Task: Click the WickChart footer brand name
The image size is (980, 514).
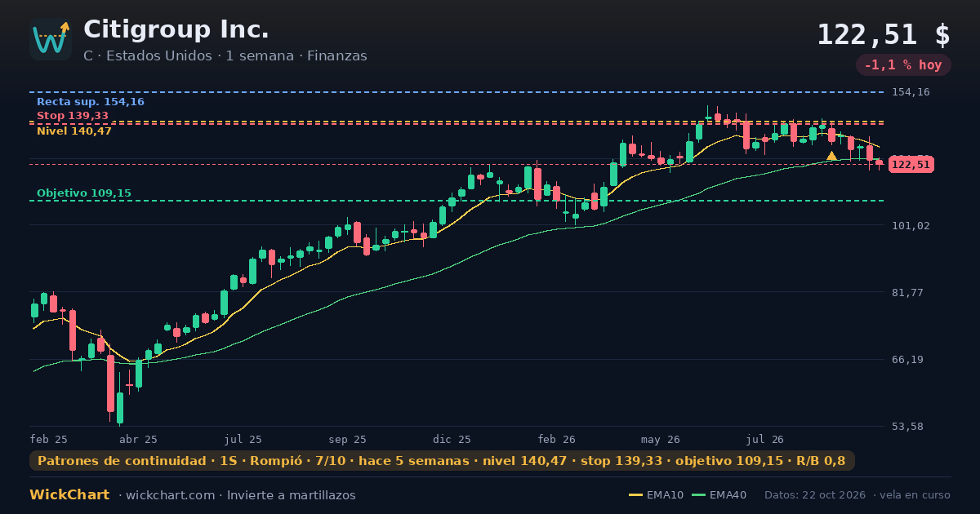Action: [69, 495]
